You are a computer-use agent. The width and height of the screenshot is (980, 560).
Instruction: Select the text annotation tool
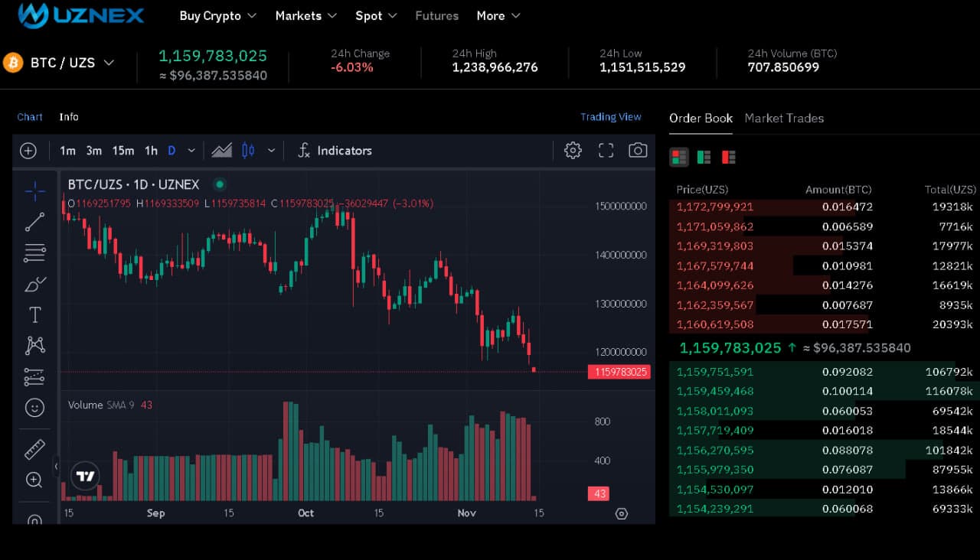click(x=34, y=315)
